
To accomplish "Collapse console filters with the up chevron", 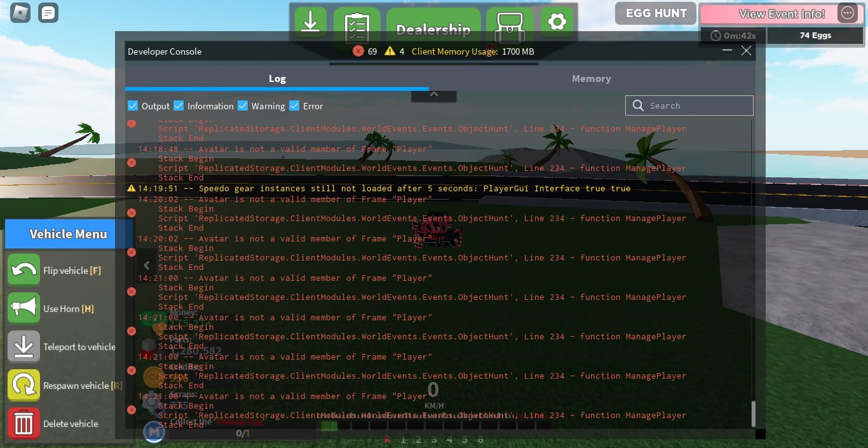I will click(x=434, y=95).
